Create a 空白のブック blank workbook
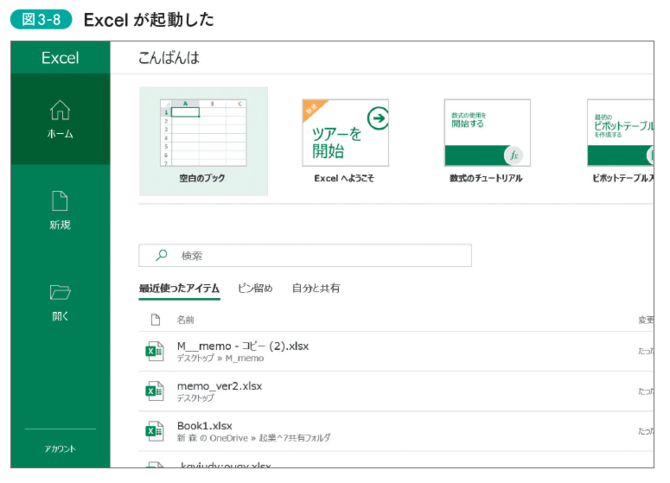 pyautogui.click(x=203, y=141)
